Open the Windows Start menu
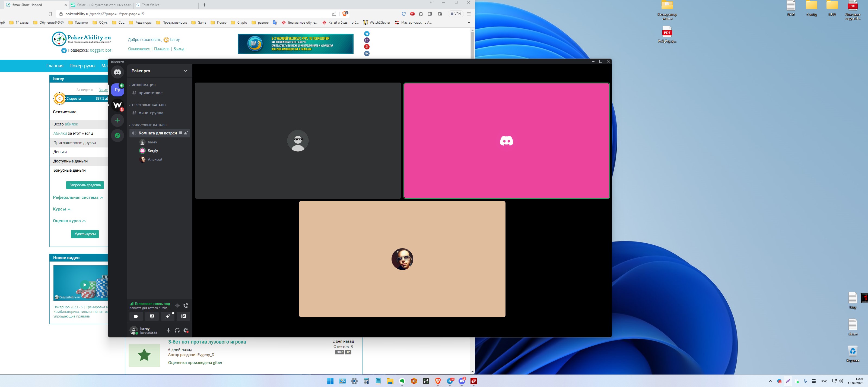Viewport: 868px width, 387px height. click(x=330, y=381)
